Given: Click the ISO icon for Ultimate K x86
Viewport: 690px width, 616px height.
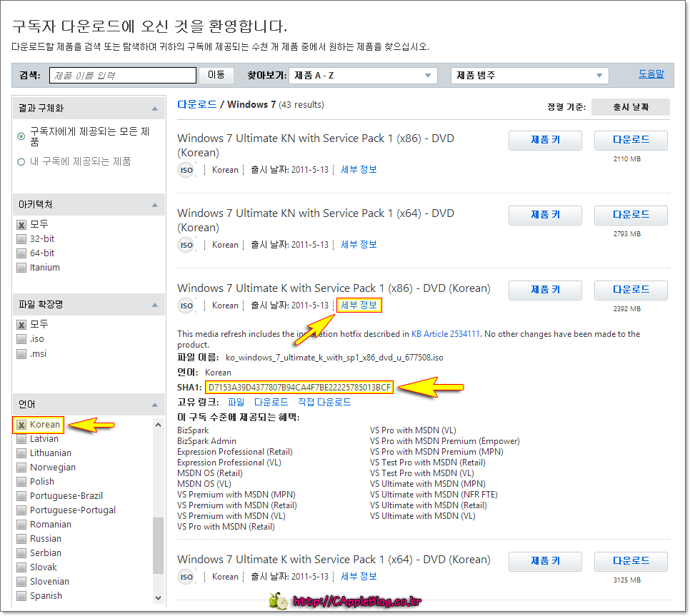Looking at the screenshot, I should pyautogui.click(x=186, y=306).
